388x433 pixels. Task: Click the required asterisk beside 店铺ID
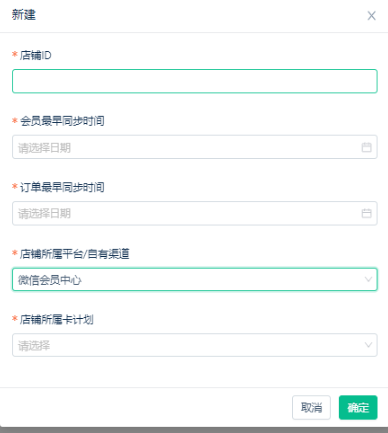tap(15, 54)
